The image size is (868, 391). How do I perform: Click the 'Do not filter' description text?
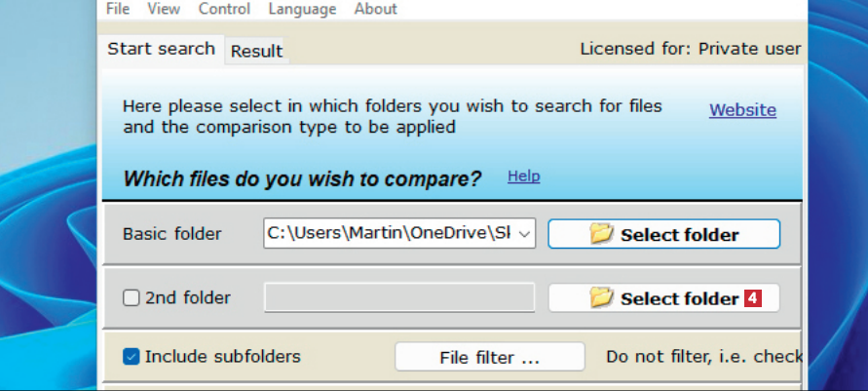point(703,357)
